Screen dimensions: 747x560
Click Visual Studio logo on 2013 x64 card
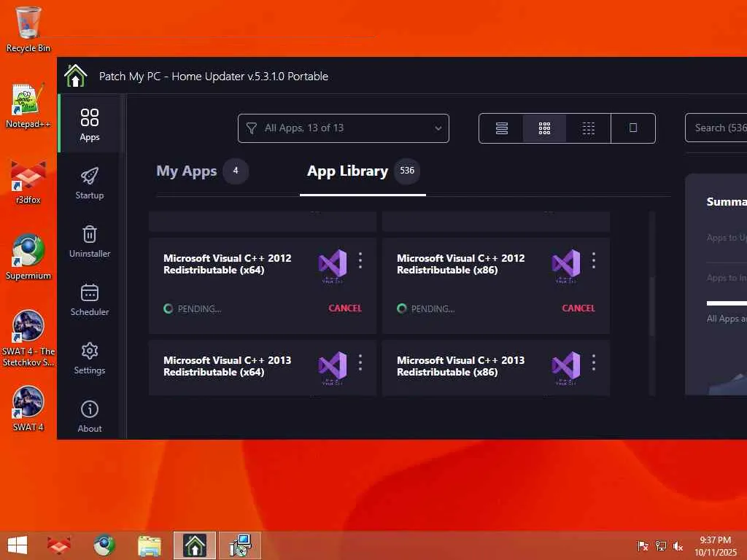pos(333,368)
